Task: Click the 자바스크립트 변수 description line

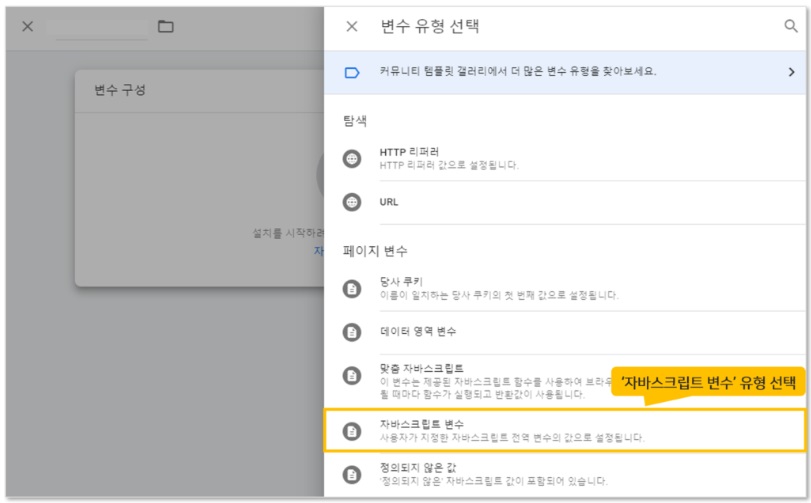Action: pyautogui.click(x=512, y=437)
